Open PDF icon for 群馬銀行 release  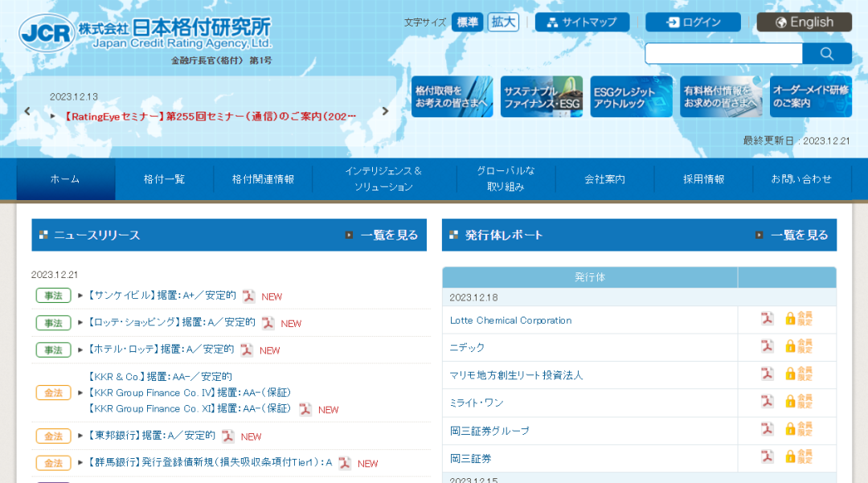344,463
